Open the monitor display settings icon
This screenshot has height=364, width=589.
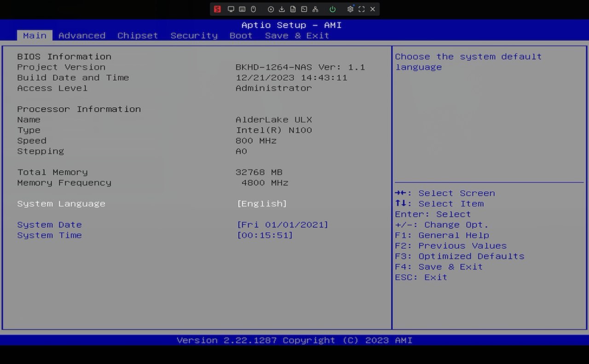[231, 9]
